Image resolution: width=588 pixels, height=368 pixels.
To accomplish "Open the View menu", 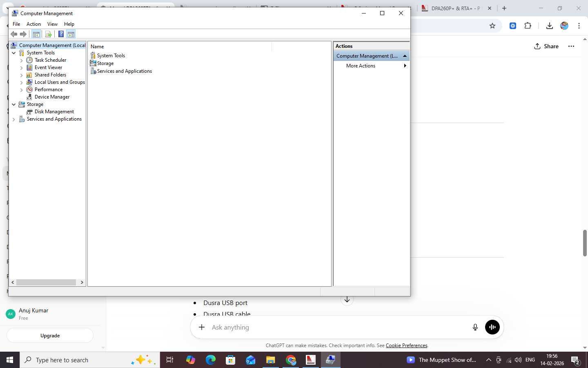I will click(x=52, y=24).
